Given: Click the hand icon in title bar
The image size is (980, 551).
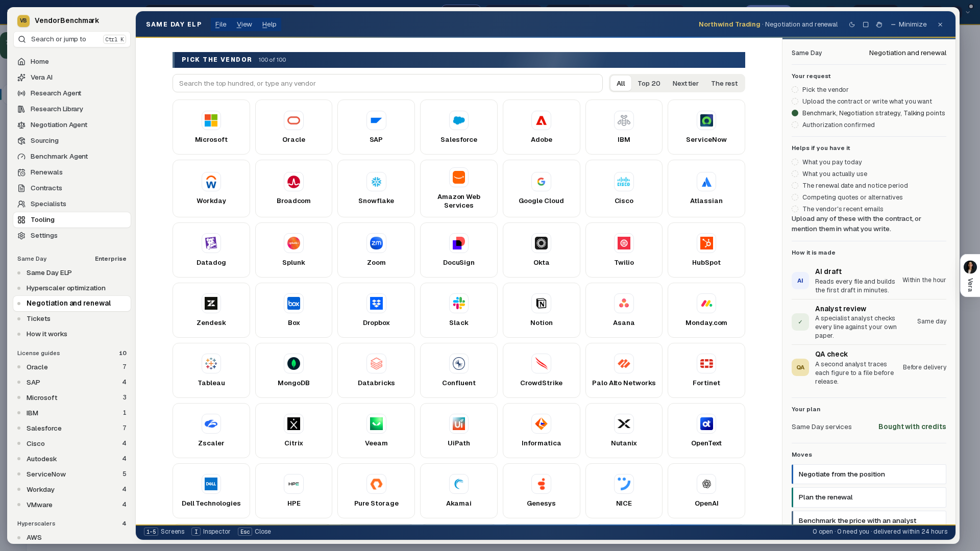Looking at the screenshot, I should point(879,24).
